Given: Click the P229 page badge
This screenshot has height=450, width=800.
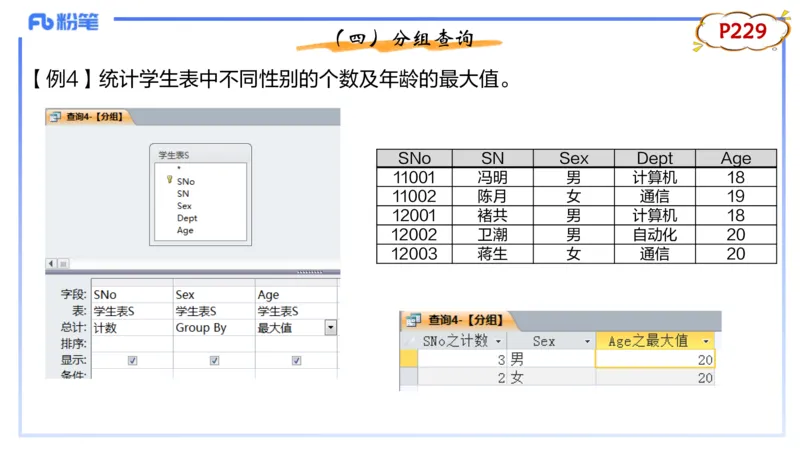Looking at the screenshot, I should (742, 32).
